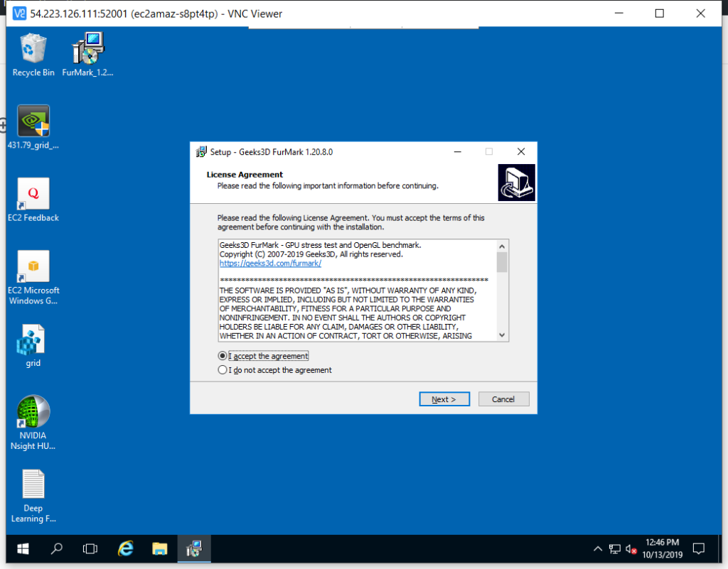
Task: Select 'I accept the agreement' option
Action: click(x=223, y=356)
